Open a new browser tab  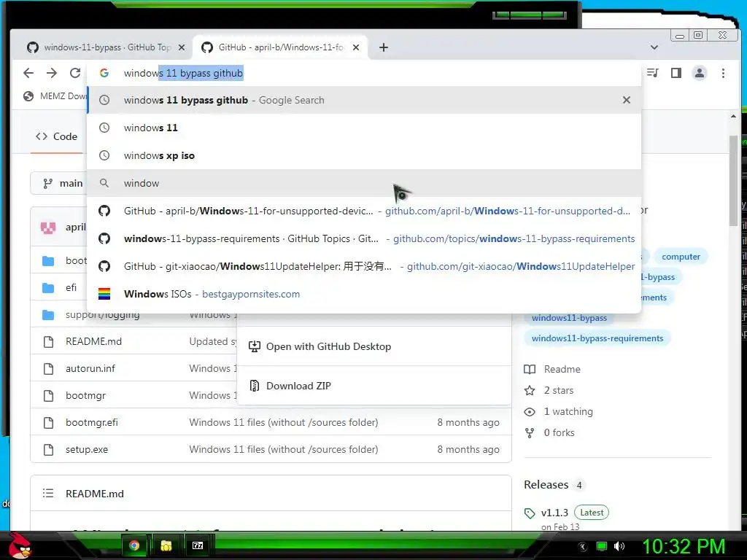point(384,47)
